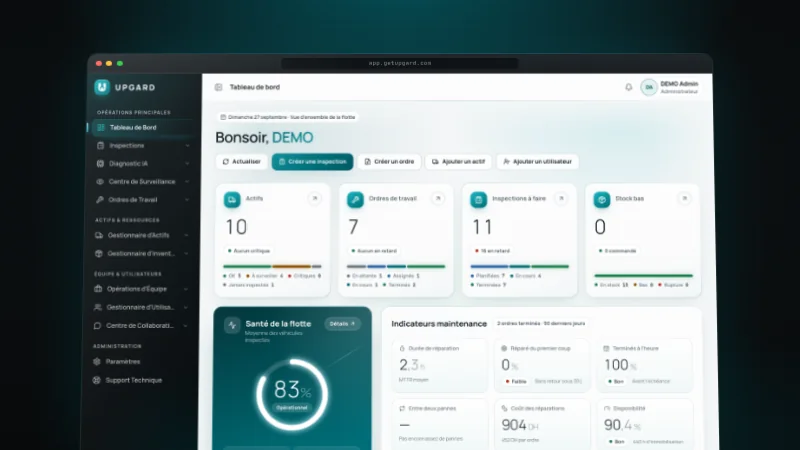This screenshot has height=450, width=800.
Task: Click the Paramètres gear icon
Action: 97,361
